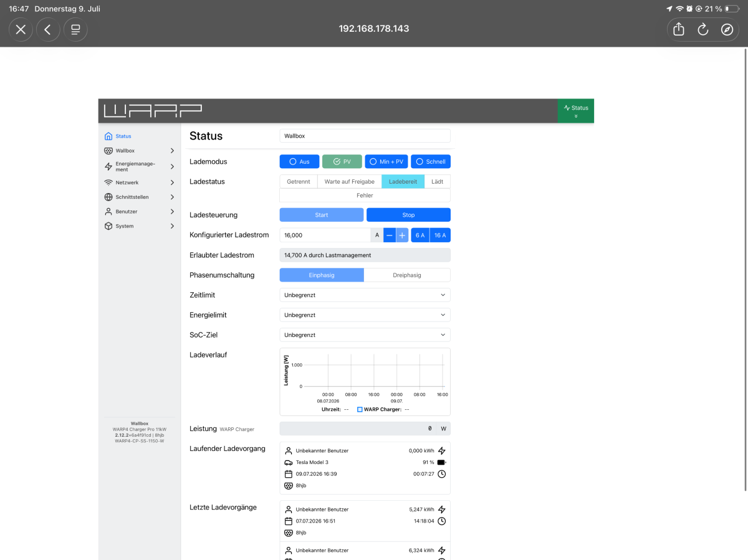Click the cube icon next to System

[108, 226]
